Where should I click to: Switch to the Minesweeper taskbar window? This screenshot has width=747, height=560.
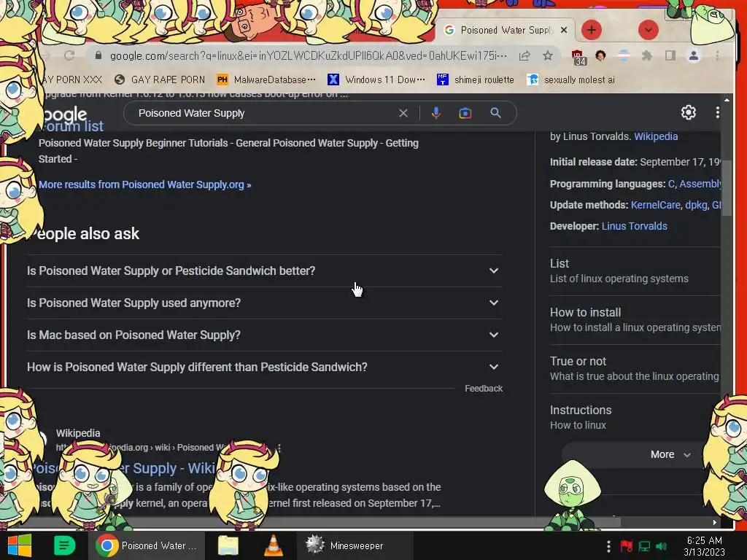click(355, 545)
